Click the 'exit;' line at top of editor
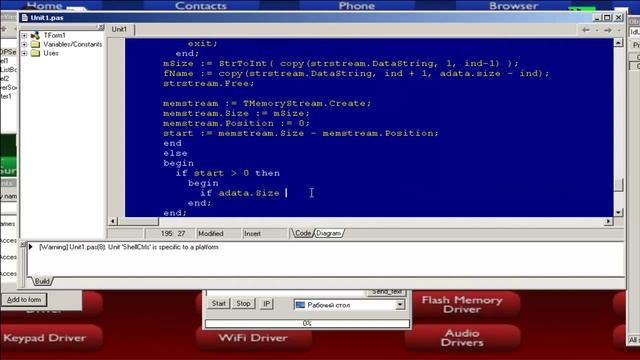This screenshot has width=640, height=360. click(203, 43)
